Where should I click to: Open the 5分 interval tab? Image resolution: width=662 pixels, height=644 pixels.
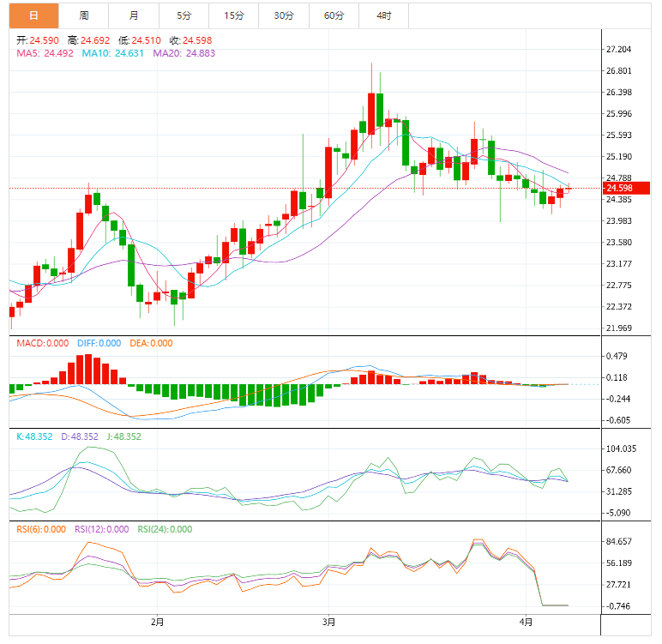tap(184, 15)
